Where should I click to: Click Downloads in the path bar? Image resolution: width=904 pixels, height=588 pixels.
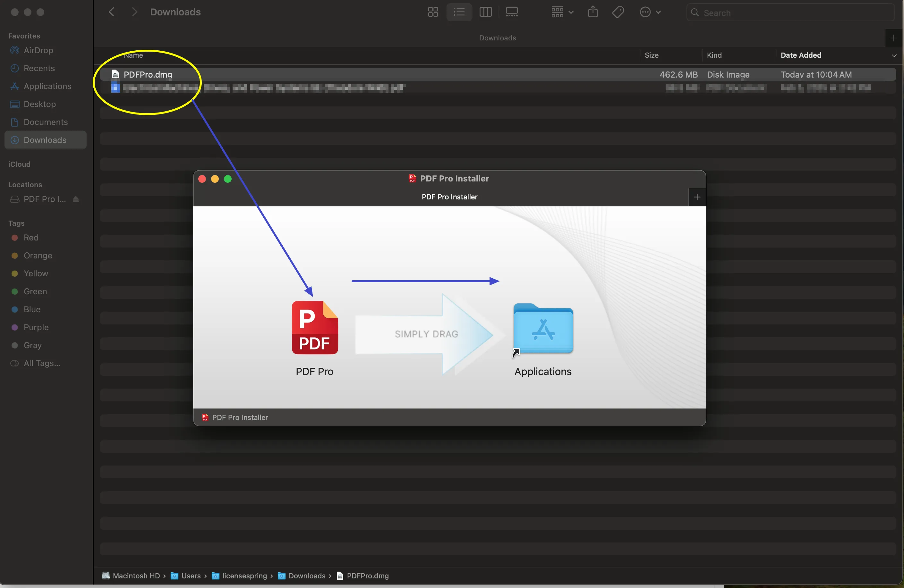coord(302,576)
